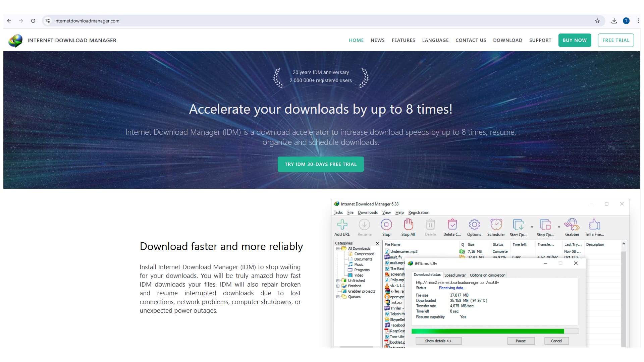Screen dimensions: 644x362
Task: Click the Cancel button in download dialog
Action: pyautogui.click(x=556, y=341)
